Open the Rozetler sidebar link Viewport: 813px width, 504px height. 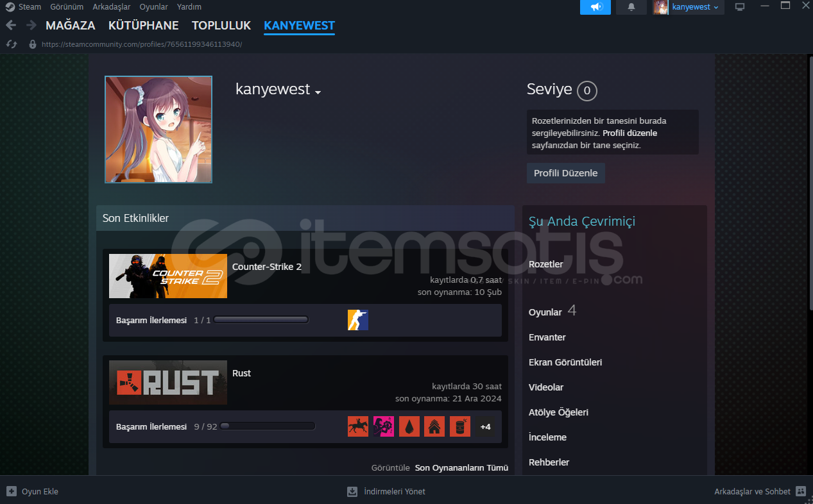(x=546, y=264)
